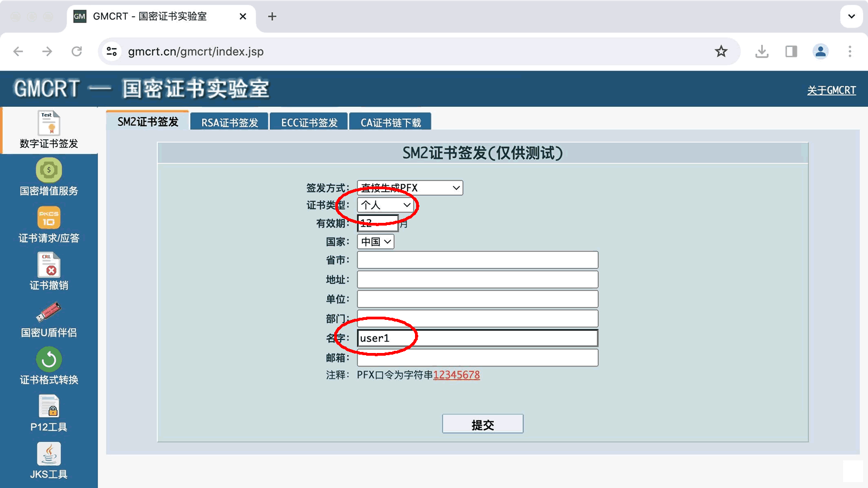The image size is (868, 488).
Task: Open 证书格式转换 icon
Action: pyautogui.click(x=49, y=359)
